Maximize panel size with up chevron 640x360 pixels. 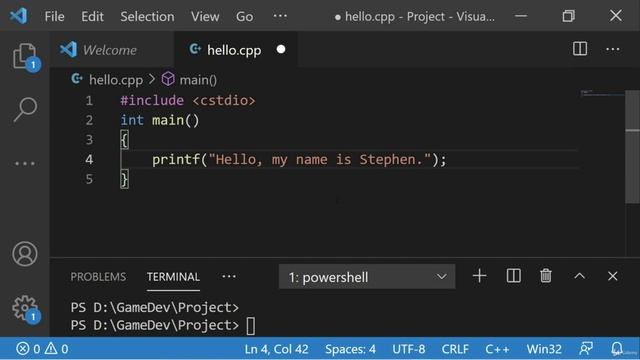pyautogui.click(x=579, y=276)
